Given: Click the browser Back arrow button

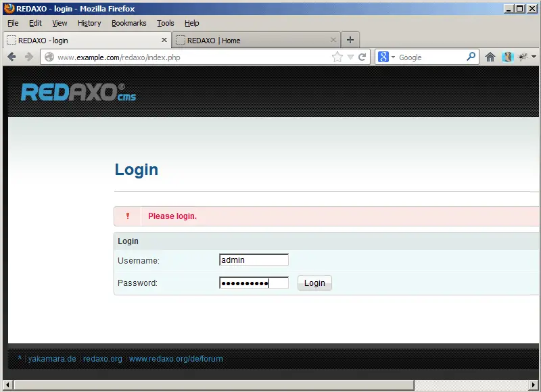Looking at the screenshot, I should click(x=11, y=57).
